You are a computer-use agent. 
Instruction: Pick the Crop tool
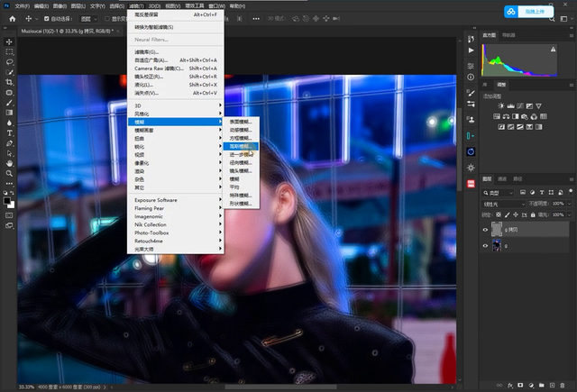pyautogui.click(x=9, y=82)
